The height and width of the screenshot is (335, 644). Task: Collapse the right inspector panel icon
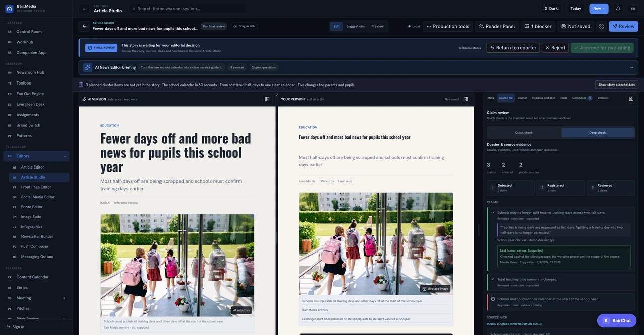tap(631, 99)
